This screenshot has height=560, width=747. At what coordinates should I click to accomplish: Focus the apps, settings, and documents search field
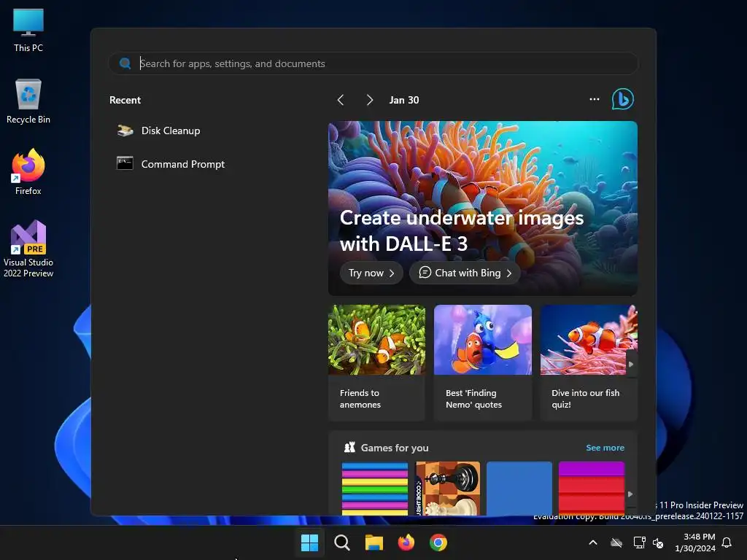click(x=373, y=63)
